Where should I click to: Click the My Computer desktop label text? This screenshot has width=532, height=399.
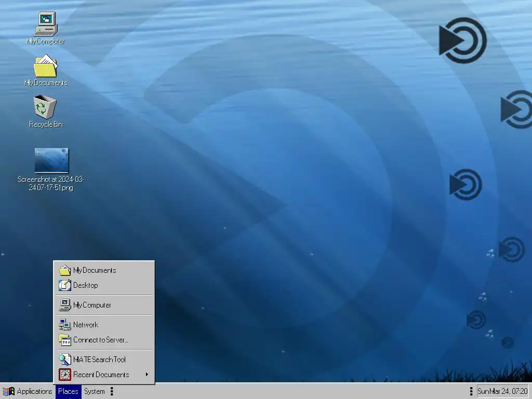pyautogui.click(x=46, y=42)
